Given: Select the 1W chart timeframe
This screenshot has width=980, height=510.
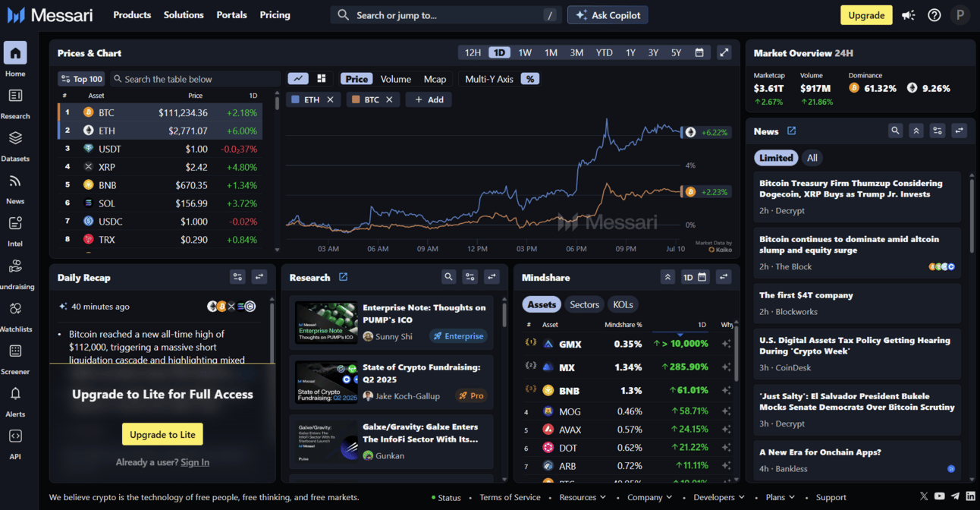Looking at the screenshot, I should coord(525,52).
